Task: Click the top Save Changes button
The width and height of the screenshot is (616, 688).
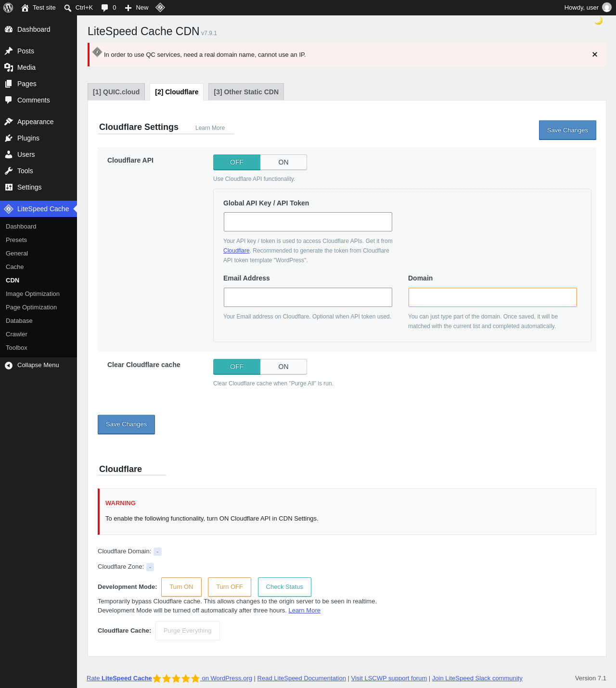Action: [567, 130]
